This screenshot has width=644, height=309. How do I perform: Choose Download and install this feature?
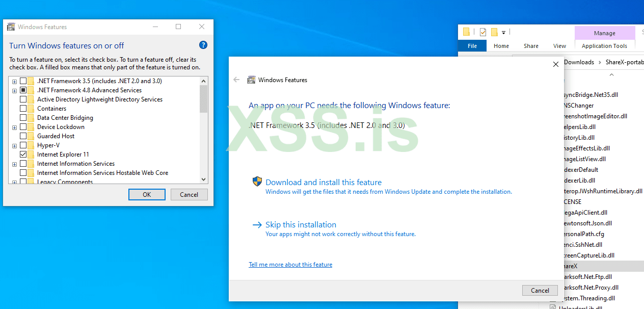pyautogui.click(x=324, y=182)
